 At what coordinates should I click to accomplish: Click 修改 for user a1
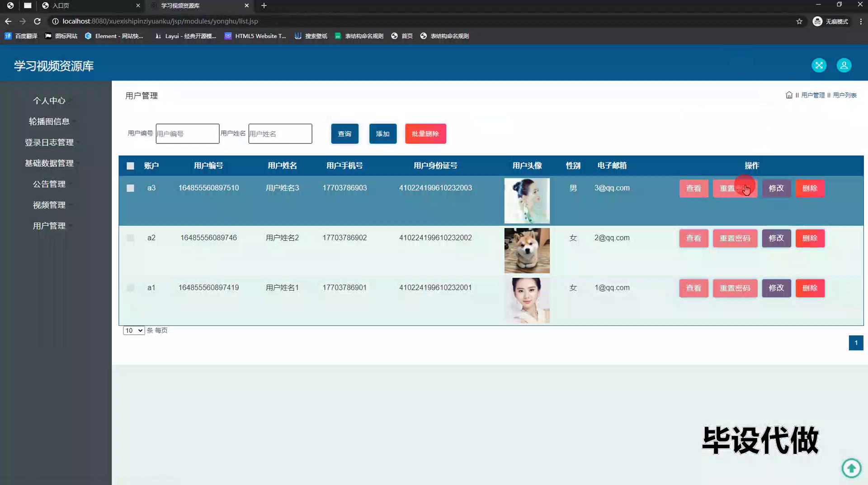coord(776,288)
